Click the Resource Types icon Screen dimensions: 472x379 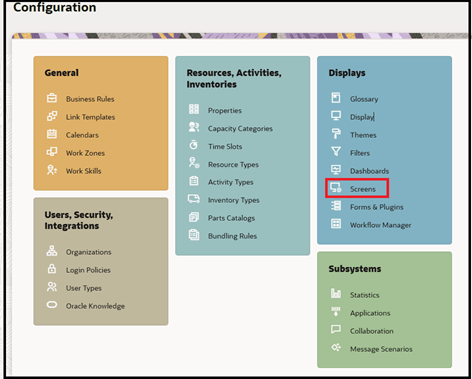point(194,163)
